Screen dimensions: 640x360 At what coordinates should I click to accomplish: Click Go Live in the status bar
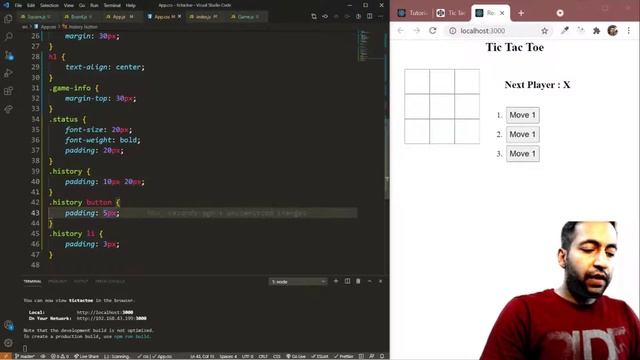(x=296, y=356)
